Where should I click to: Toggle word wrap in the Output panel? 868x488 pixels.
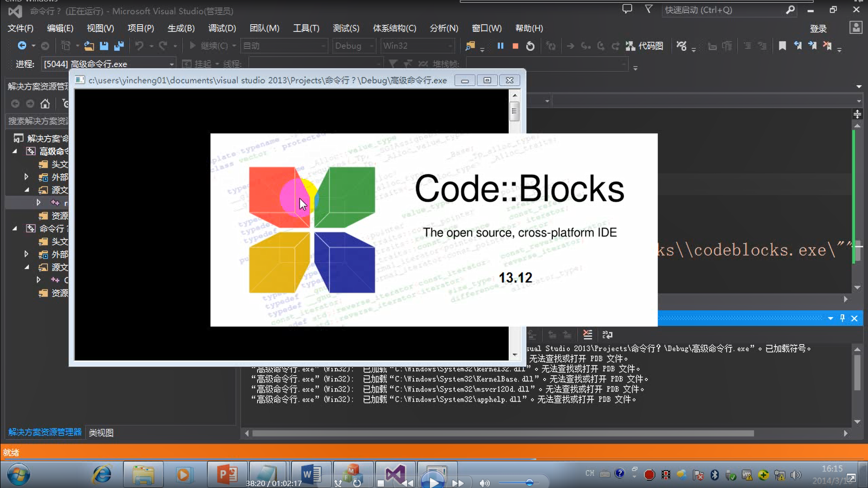(x=608, y=335)
